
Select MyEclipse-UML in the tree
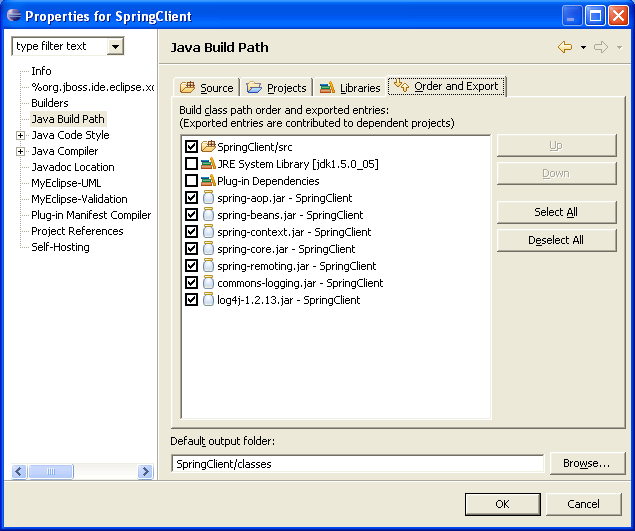66,183
